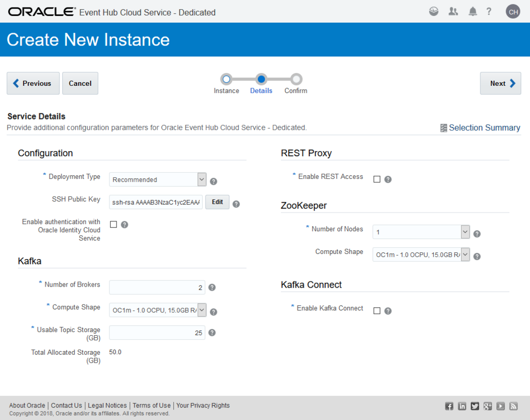This screenshot has width=530, height=420.
Task: Show help for ZooKeeper Number of Nodes
Action: click(477, 234)
